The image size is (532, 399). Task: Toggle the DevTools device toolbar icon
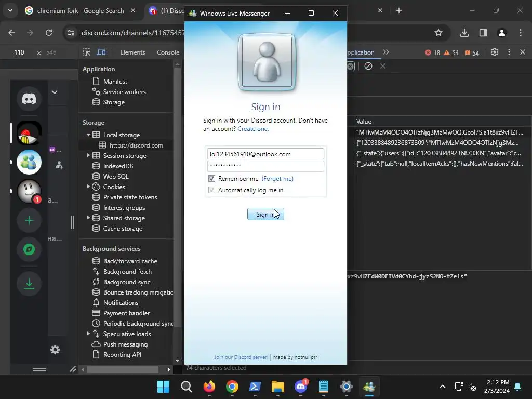(101, 52)
